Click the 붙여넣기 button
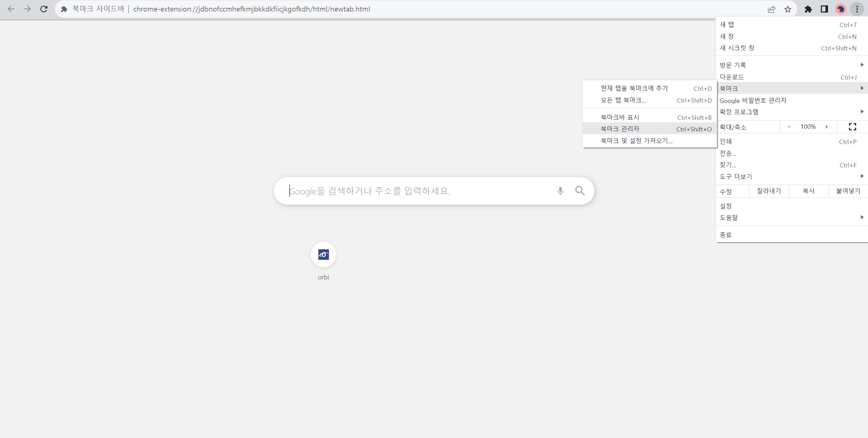The width and height of the screenshot is (868, 438). (848, 191)
